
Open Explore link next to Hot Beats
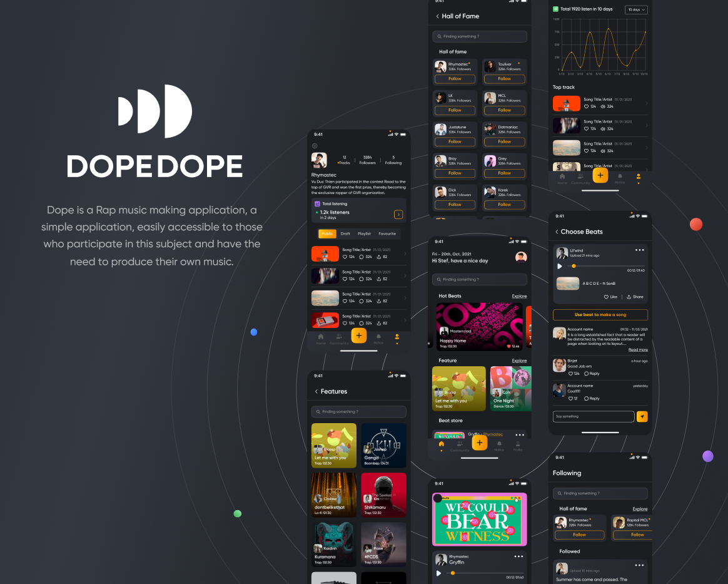coord(519,297)
